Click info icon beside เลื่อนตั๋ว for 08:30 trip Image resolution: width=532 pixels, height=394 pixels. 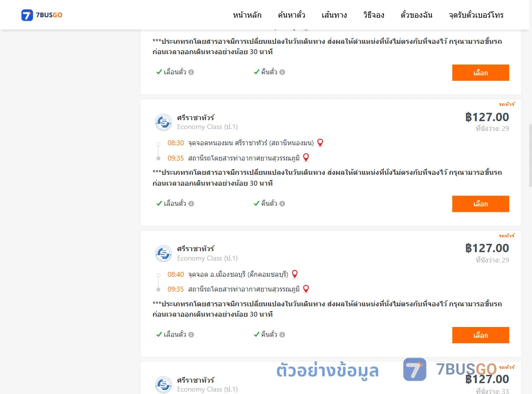(x=191, y=203)
